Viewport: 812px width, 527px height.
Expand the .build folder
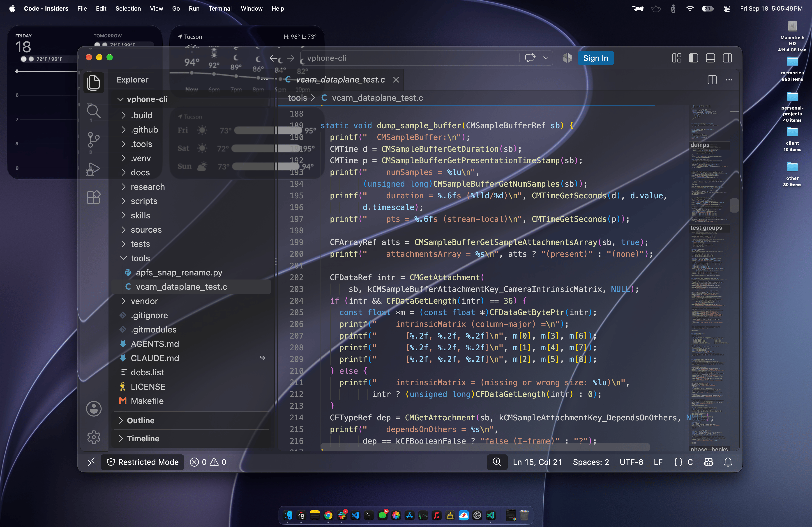coord(124,116)
